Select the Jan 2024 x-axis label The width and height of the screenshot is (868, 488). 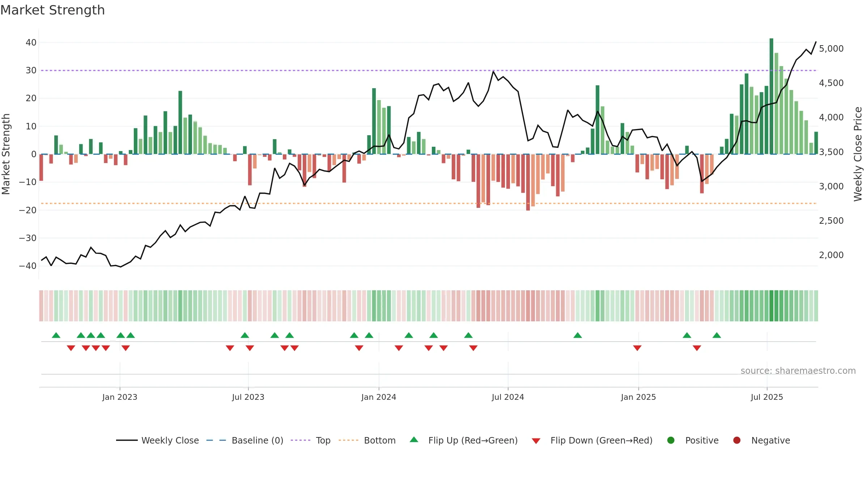[x=379, y=397]
